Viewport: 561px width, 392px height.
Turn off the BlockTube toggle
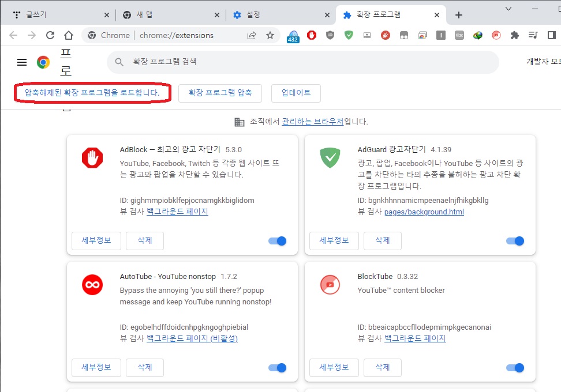point(515,368)
